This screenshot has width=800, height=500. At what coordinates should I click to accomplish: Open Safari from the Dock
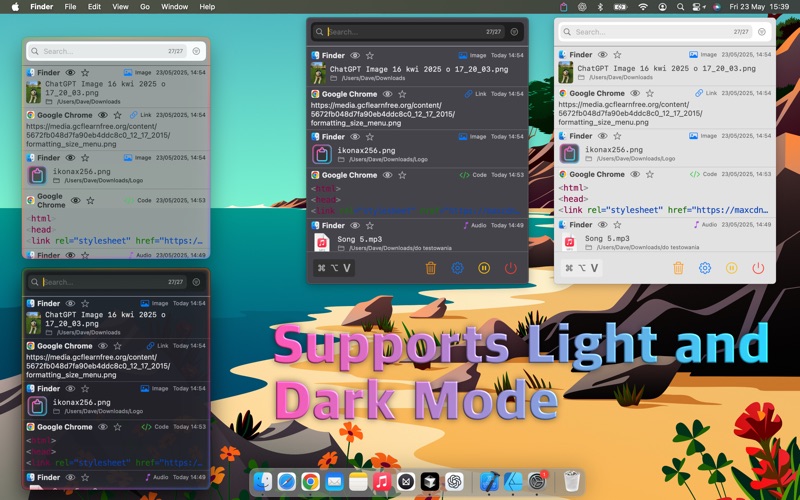pyautogui.click(x=287, y=481)
